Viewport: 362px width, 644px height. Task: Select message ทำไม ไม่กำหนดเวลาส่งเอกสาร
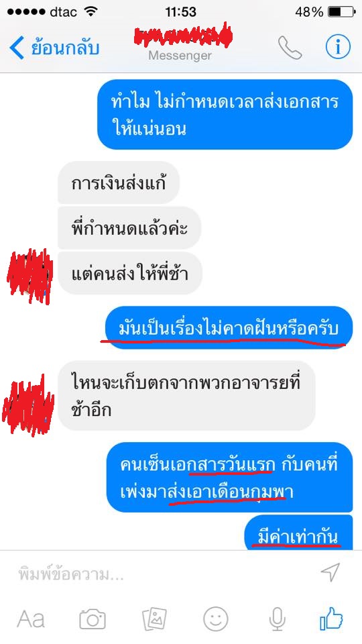tap(225, 115)
